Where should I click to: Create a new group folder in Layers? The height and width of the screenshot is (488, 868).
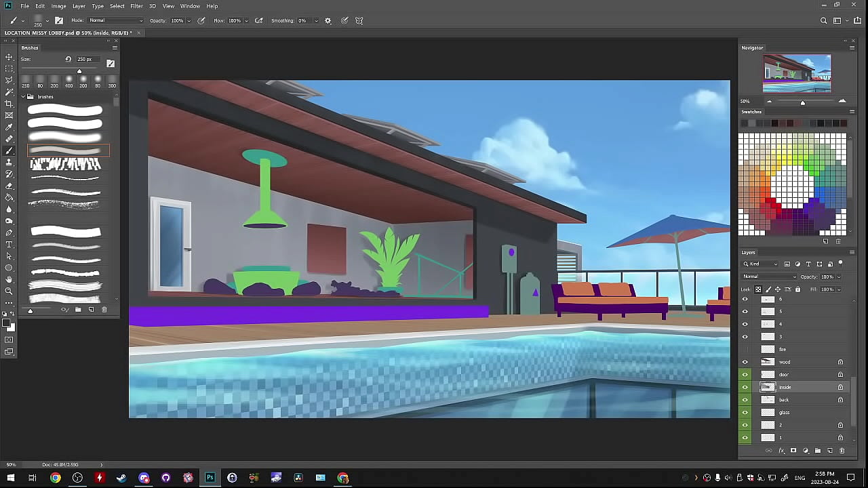point(818,451)
